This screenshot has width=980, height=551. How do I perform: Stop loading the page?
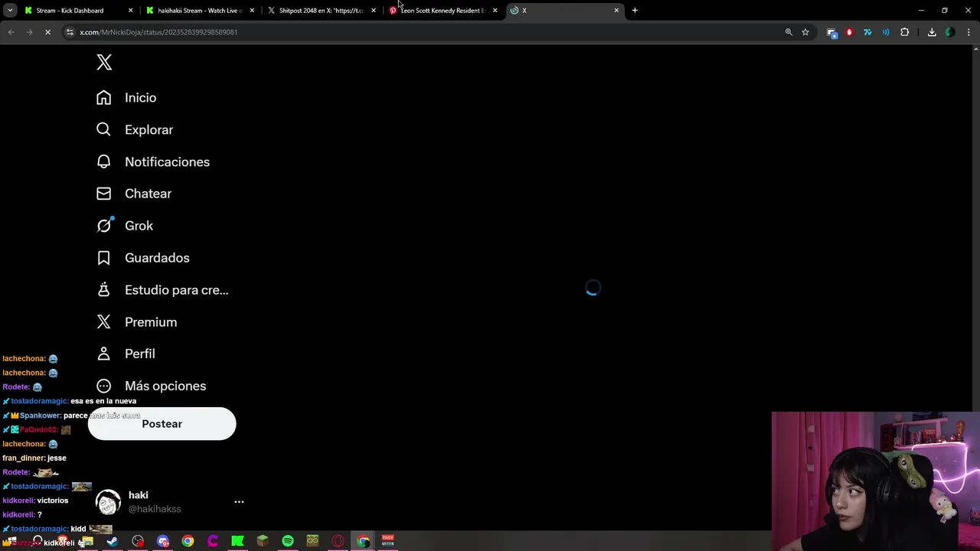[x=47, y=32]
